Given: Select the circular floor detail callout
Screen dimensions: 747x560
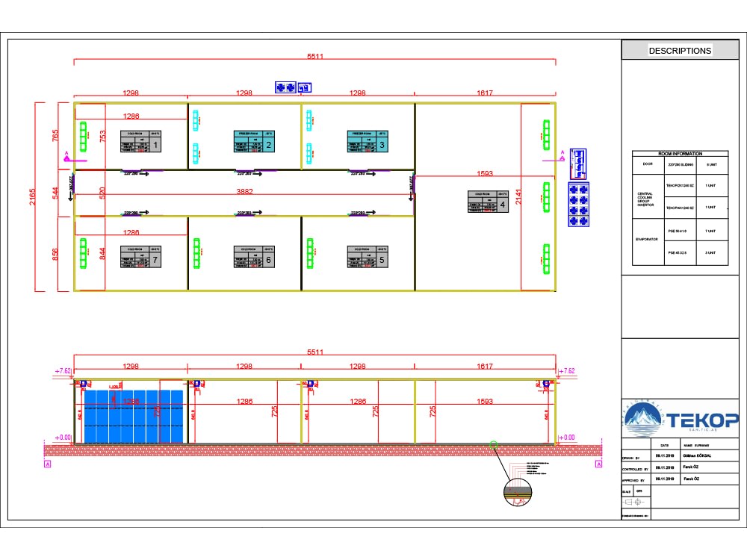Looking at the screenshot, I should point(518,492).
